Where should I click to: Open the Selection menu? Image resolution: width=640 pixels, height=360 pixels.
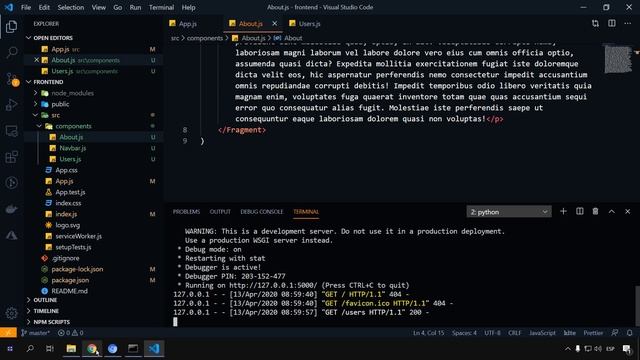[71, 7]
